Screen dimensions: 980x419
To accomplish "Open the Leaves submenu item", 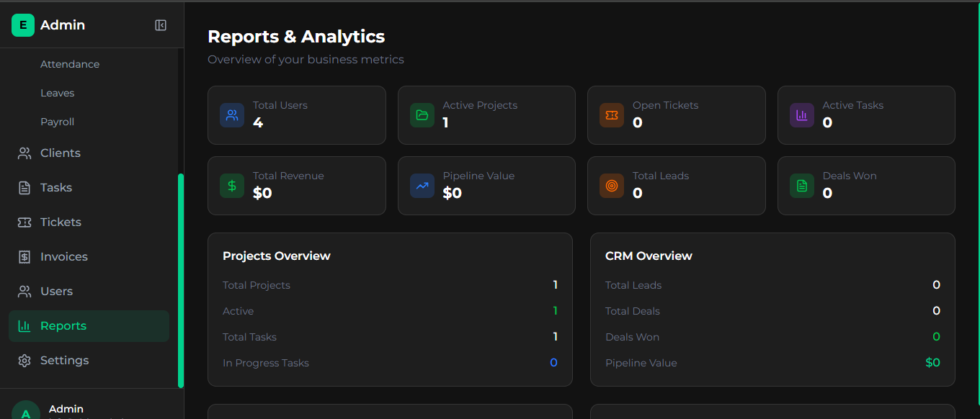I will 58,93.
